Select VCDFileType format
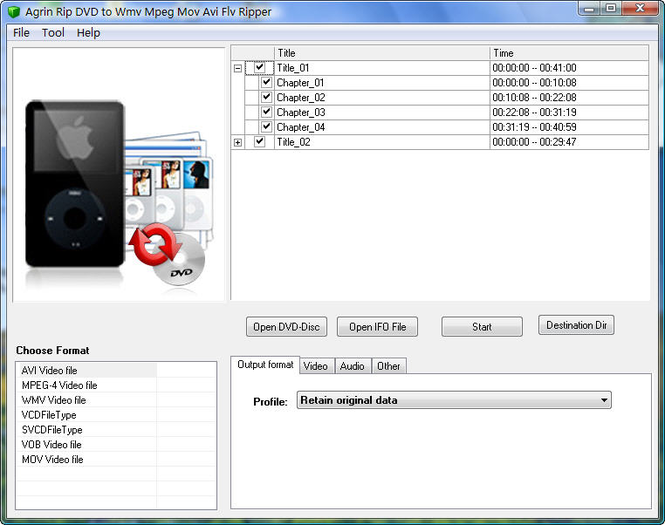The image size is (665, 525). click(49, 415)
